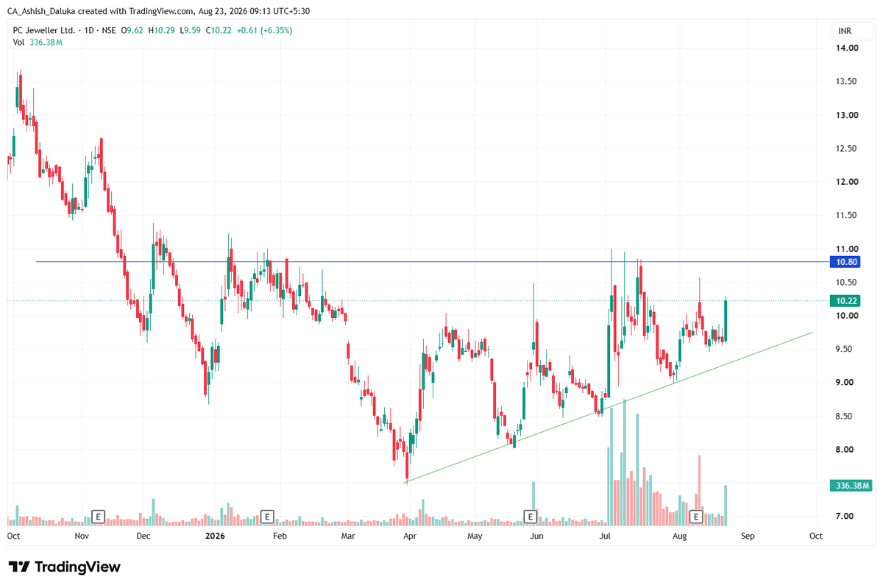Click the TradingView logo
This screenshot has height=588, width=883.
(64, 567)
